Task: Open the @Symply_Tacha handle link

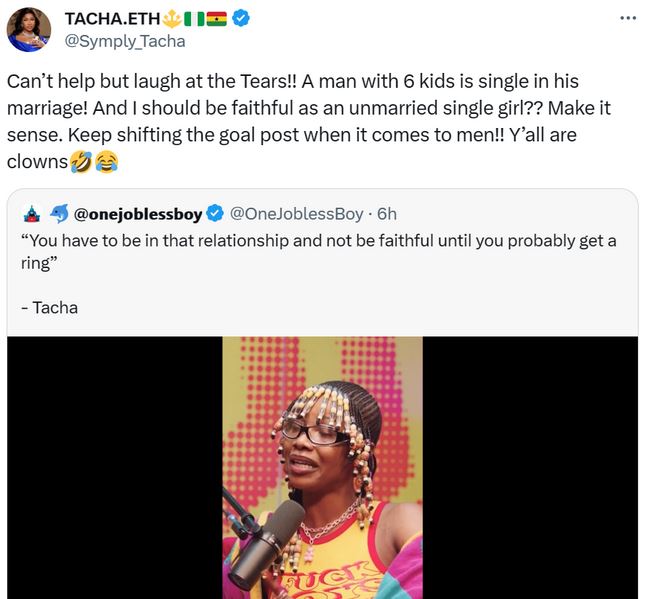Action: [x=124, y=41]
